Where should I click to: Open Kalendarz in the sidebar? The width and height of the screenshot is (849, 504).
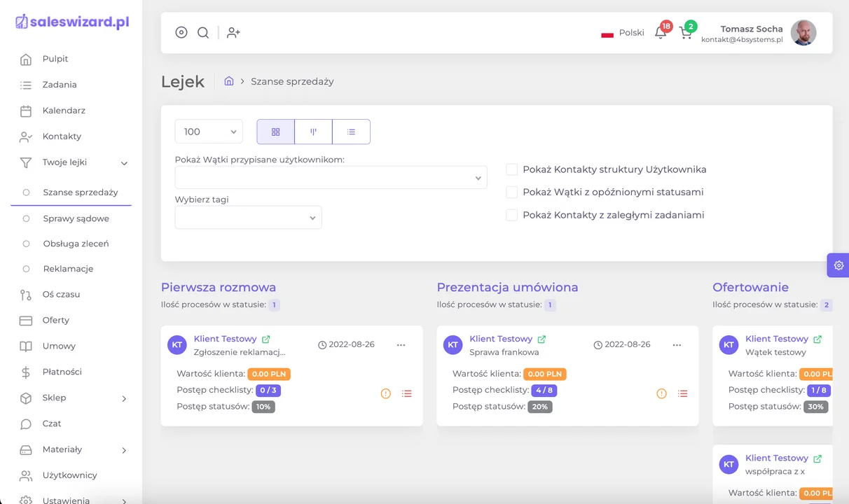tap(64, 111)
